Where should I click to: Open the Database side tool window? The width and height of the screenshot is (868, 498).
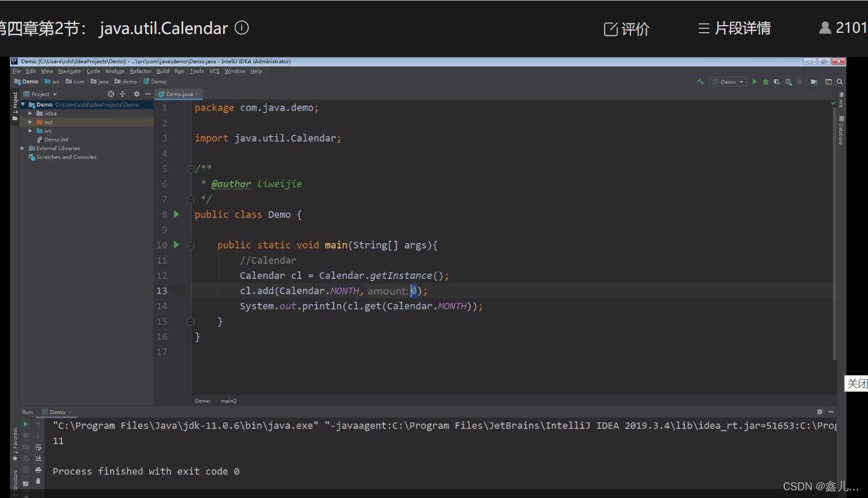coord(841,130)
